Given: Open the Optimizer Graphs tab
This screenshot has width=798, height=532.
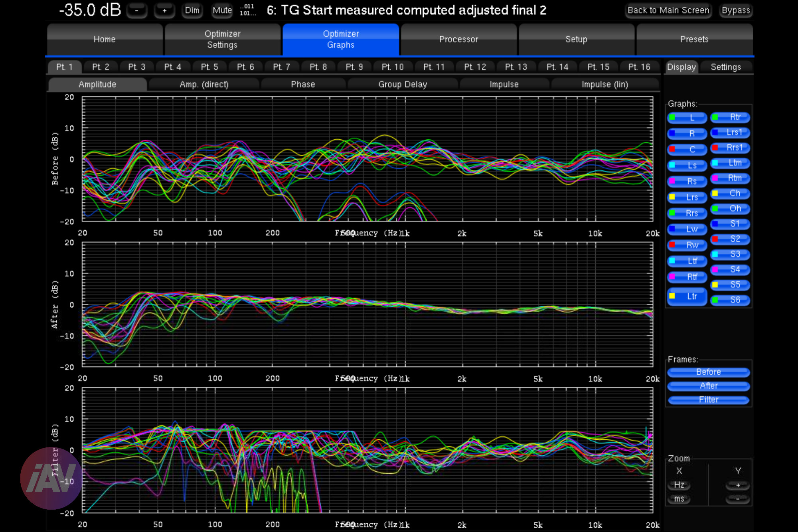Looking at the screenshot, I should pos(341,39).
